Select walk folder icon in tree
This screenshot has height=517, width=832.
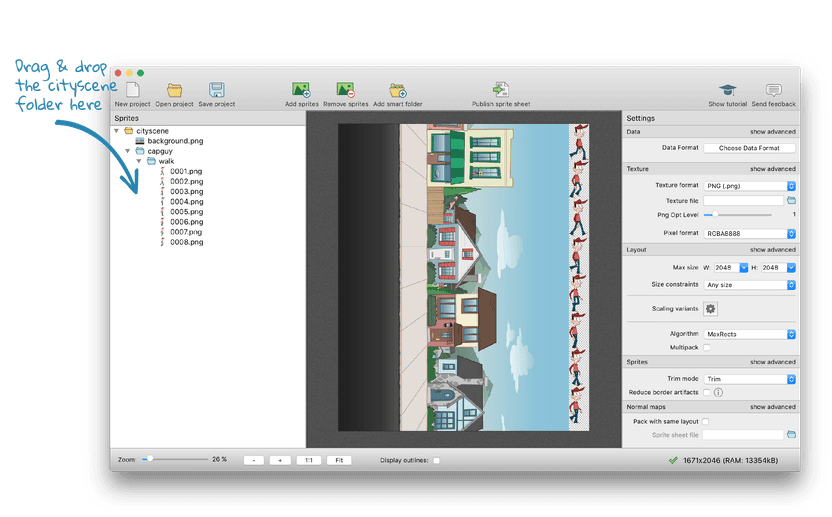point(151,161)
